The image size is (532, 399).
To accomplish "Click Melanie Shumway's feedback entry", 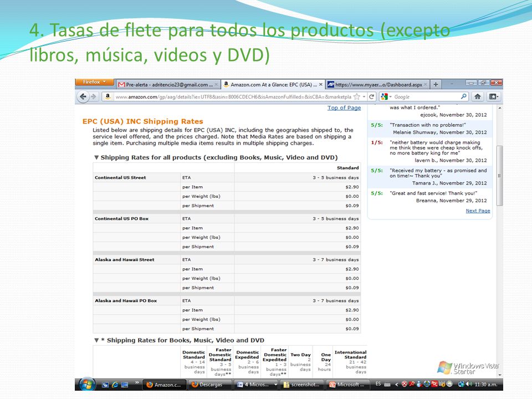I will [429, 129].
